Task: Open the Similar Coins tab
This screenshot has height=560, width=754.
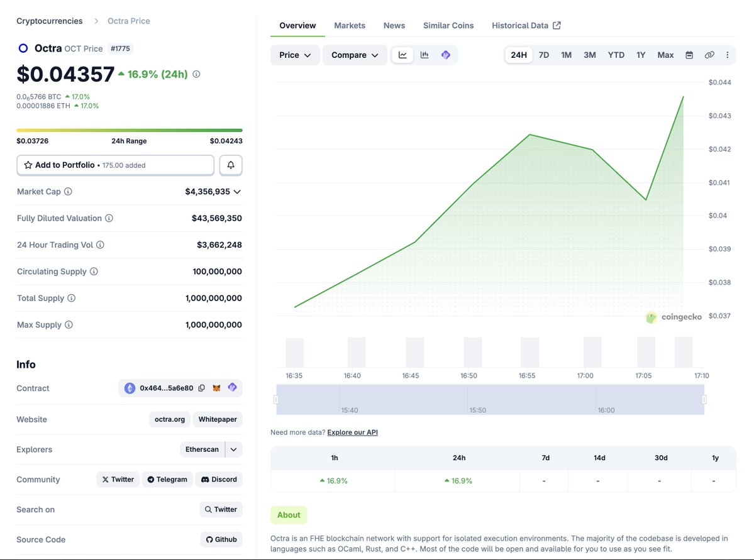Action: point(448,26)
